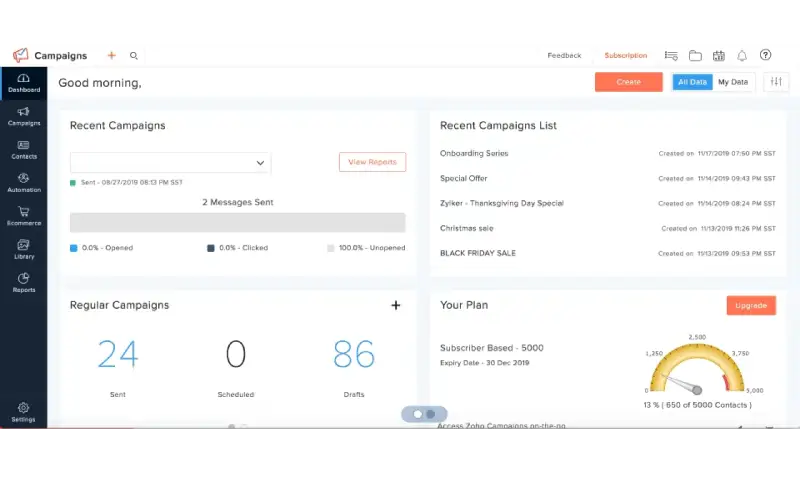
Task: Open Settings in sidebar
Action: [23, 412]
